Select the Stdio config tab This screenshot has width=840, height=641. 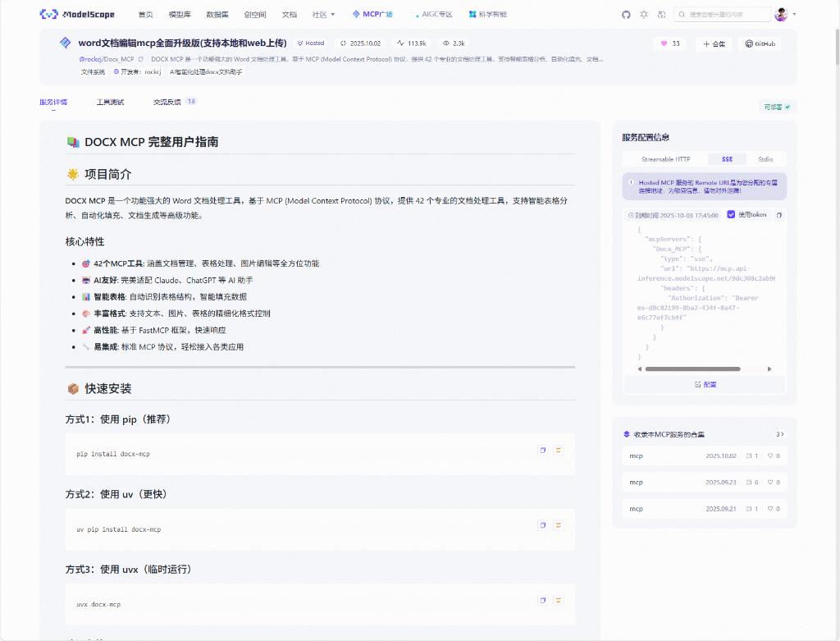[x=765, y=159]
